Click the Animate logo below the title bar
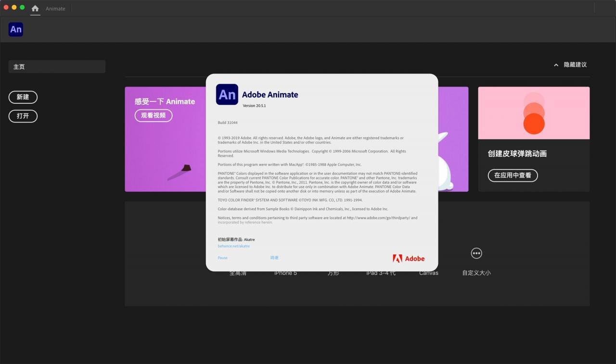The image size is (616, 364). (x=16, y=29)
